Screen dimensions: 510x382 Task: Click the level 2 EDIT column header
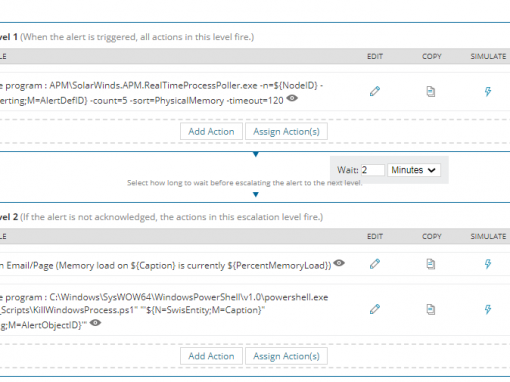[375, 236]
